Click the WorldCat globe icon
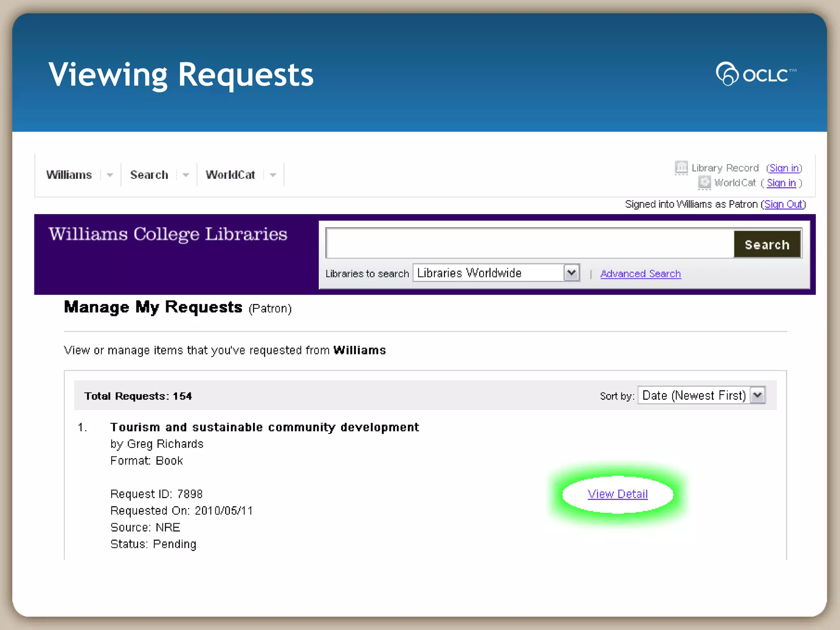Image resolution: width=840 pixels, height=630 pixels. 704,182
